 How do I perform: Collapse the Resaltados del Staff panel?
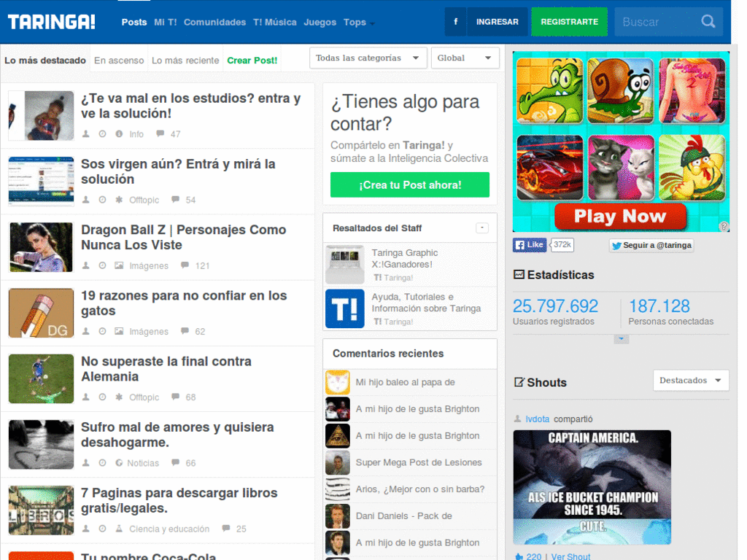482,227
